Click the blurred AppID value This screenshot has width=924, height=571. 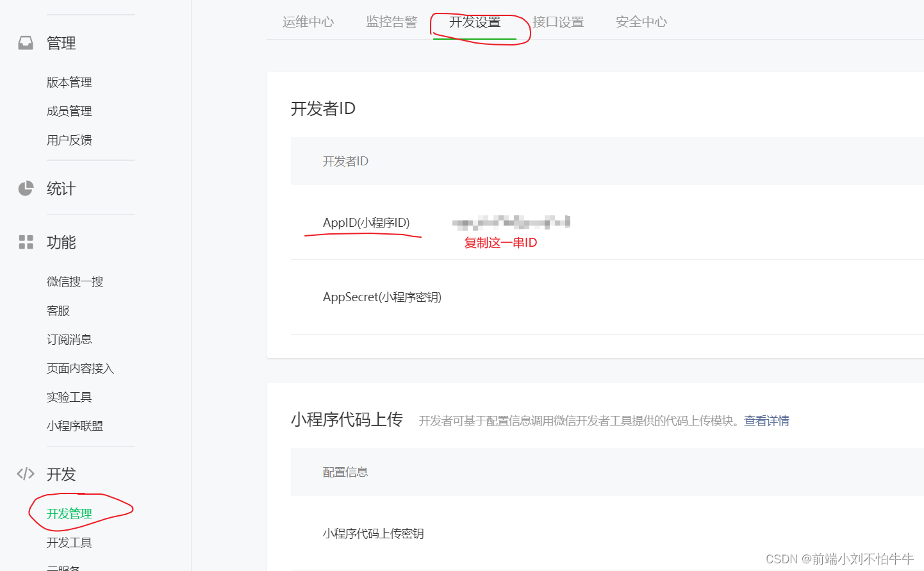[x=511, y=222]
